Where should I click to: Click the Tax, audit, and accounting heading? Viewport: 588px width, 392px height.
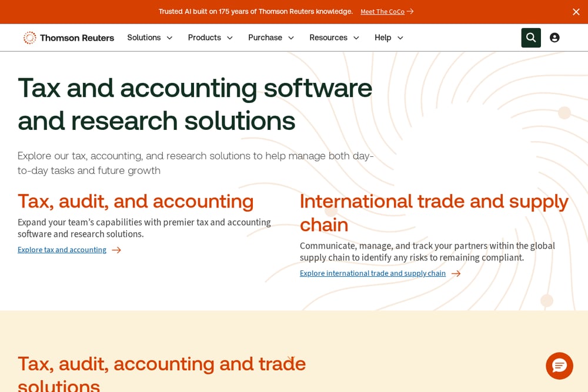pyautogui.click(x=136, y=202)
